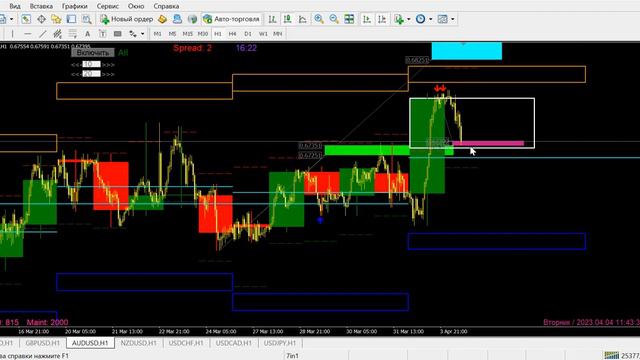Click the Indicators add icon
This screenshot has width=640, height=360.
pyautogui.click(x=399, y=19)
